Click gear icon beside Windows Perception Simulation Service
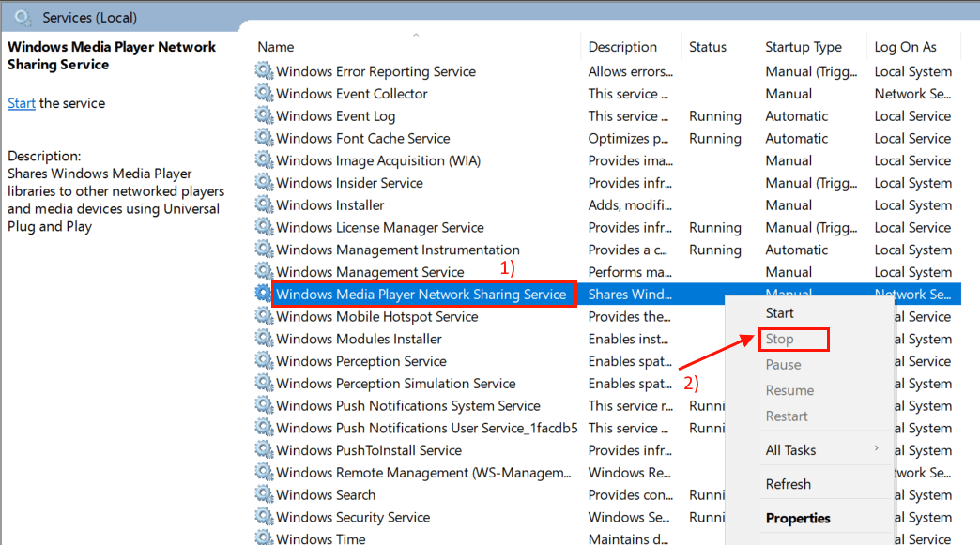The image size is (980, 545). tap(265, 383)
